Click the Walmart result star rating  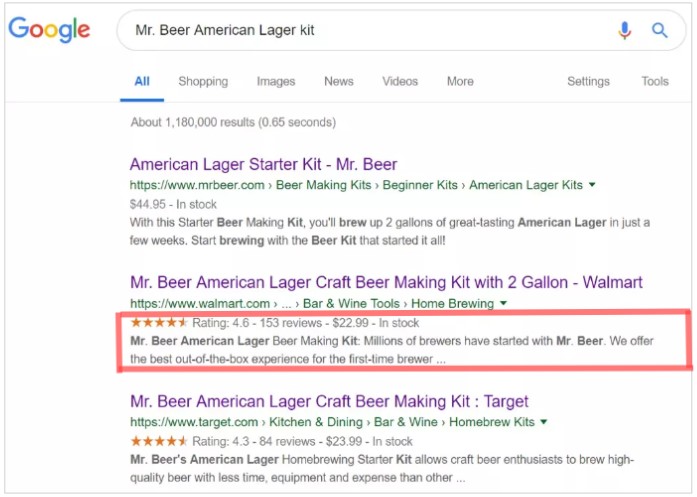tap(159, 322)
